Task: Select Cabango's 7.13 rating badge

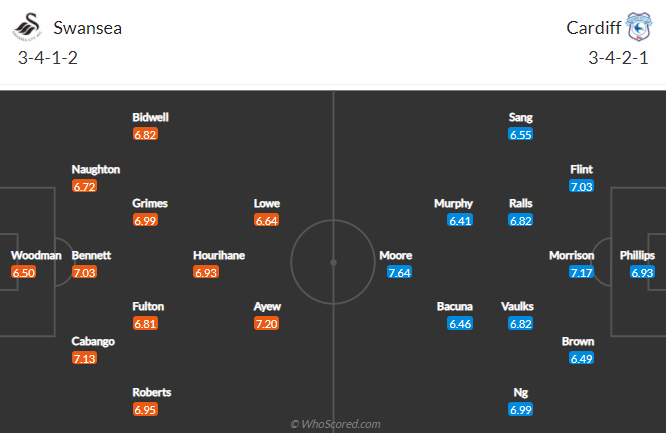Action: [84, 358]
